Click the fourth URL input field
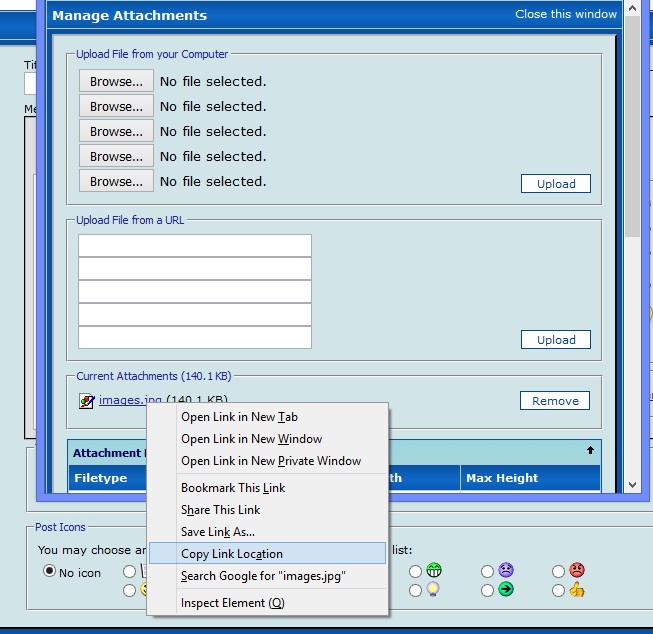The image size is (653, 634). point(194,315)
